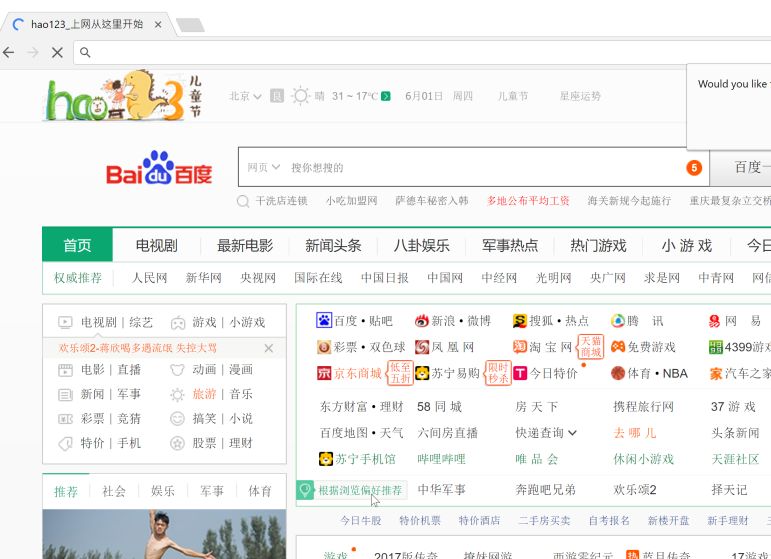
Task: Open the 携程旅行网 link
Action: (x=643, y=407)
